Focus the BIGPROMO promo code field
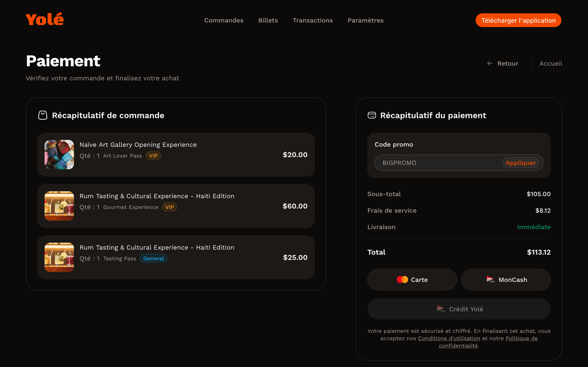This screenshot has width=588, height=367. [x=437, y=163]
